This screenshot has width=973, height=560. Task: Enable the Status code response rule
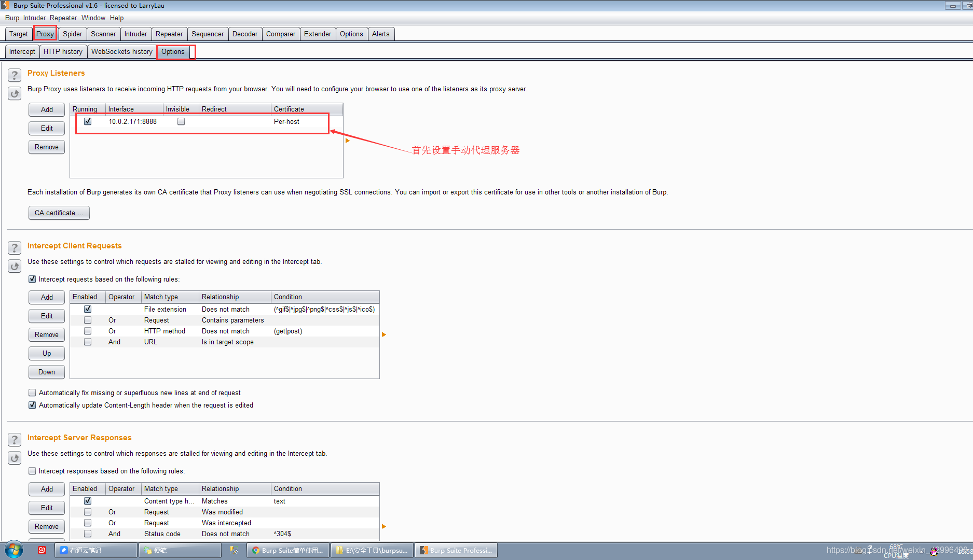coord(88,534)
